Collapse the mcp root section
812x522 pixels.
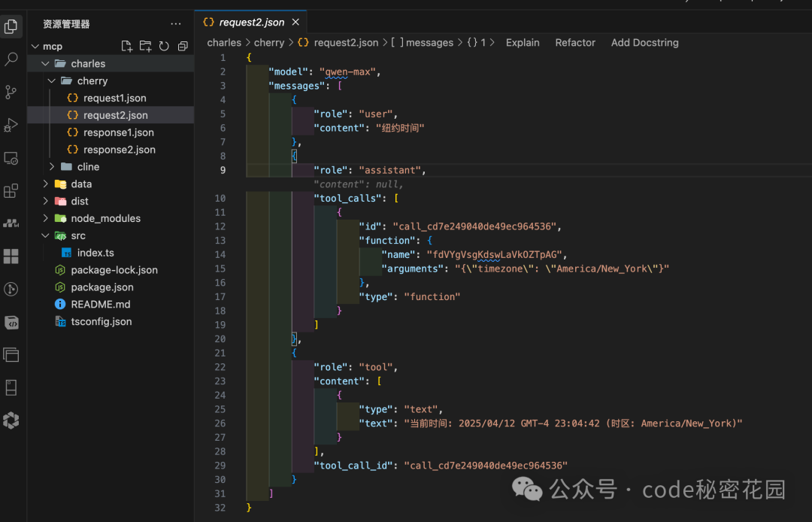[x=35, y=47]
